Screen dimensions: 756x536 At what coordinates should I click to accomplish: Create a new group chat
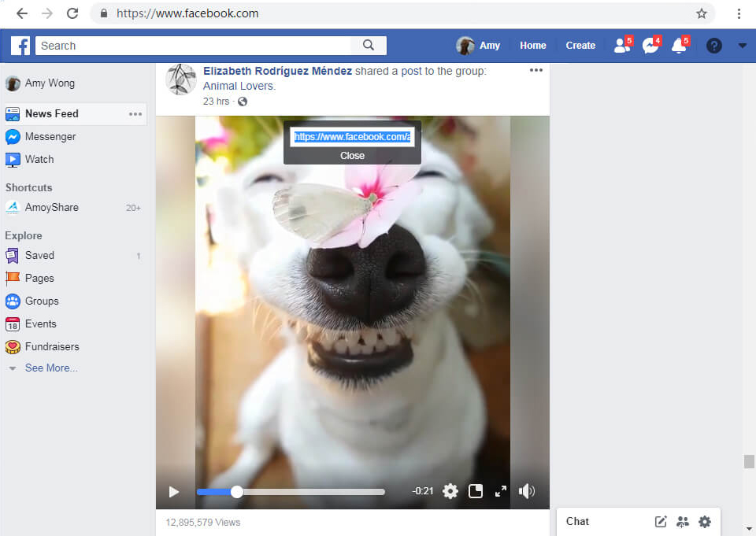(x=683, y=522)
